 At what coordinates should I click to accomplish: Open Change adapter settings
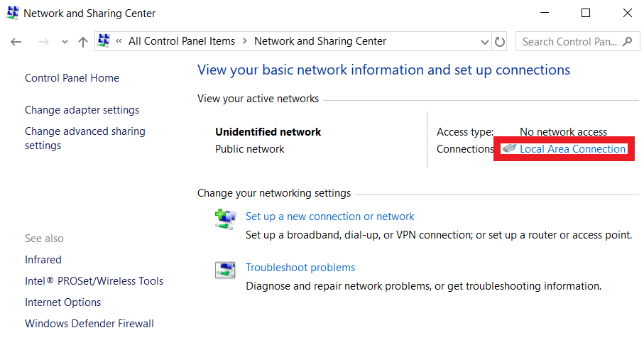(82, 110)
